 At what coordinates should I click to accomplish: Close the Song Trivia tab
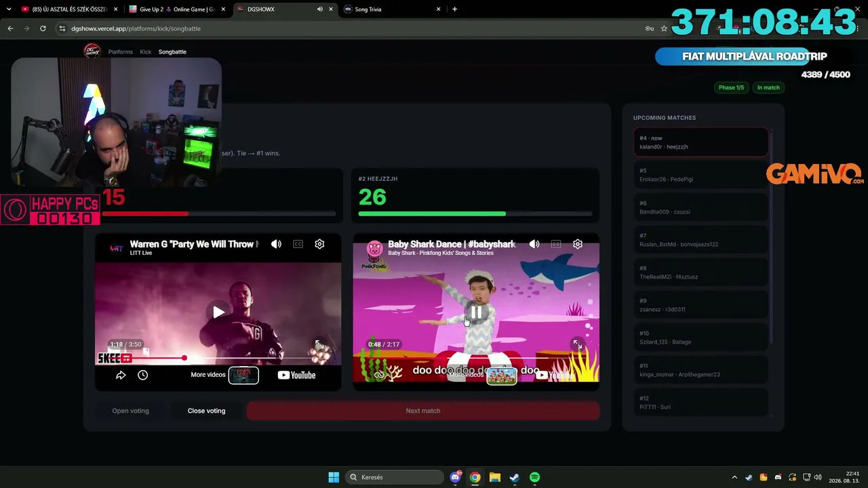point(438,9)
